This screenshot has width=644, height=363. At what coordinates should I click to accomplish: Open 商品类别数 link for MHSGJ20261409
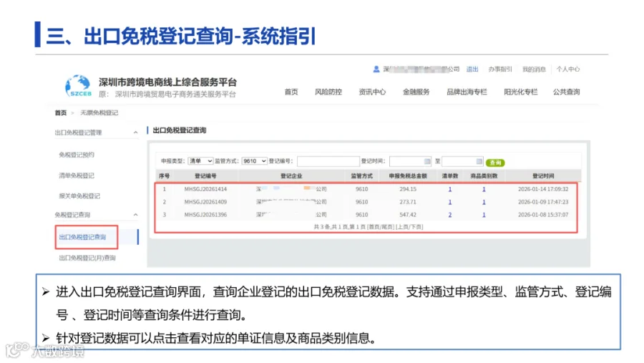click(x=484, y=202)
